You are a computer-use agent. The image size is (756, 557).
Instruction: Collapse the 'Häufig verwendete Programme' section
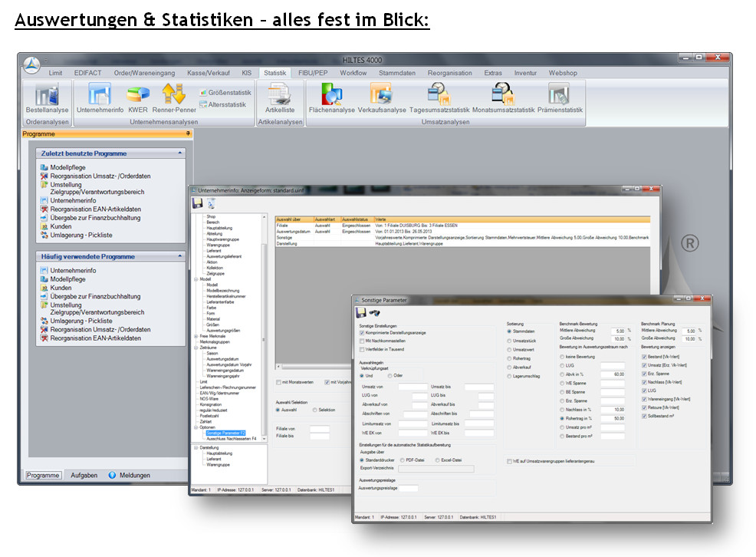(180, 256)
